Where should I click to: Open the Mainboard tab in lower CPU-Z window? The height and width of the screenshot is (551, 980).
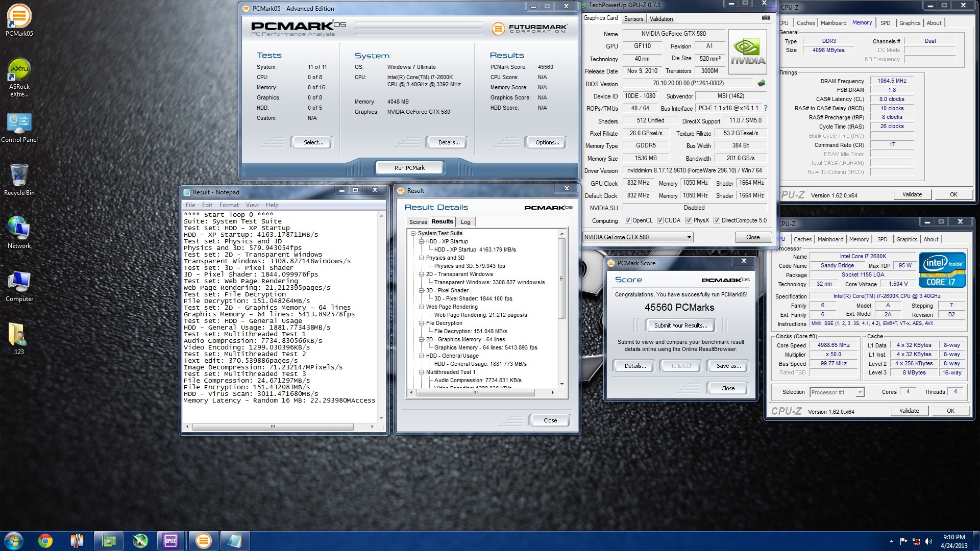[830, 239]
